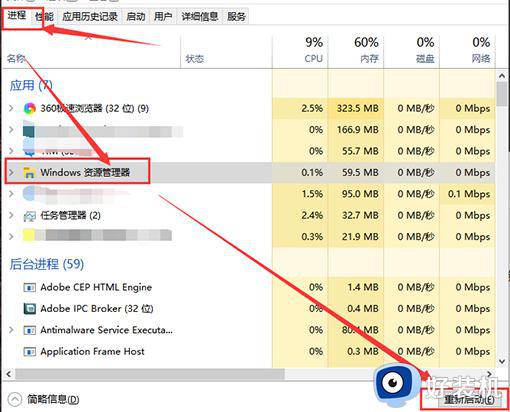Click the 任务管理器 process icon
This screenshot has width=510, height=412.
click(29, 216)
